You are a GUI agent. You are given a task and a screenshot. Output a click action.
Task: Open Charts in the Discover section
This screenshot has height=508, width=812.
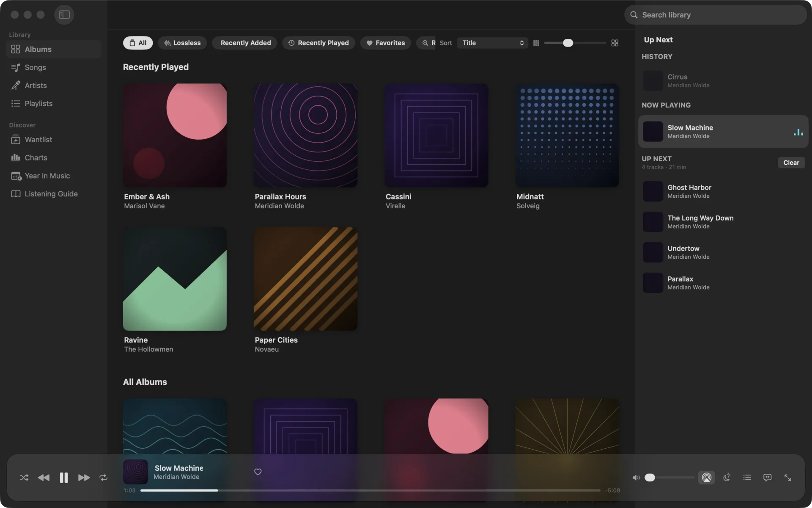54,157
